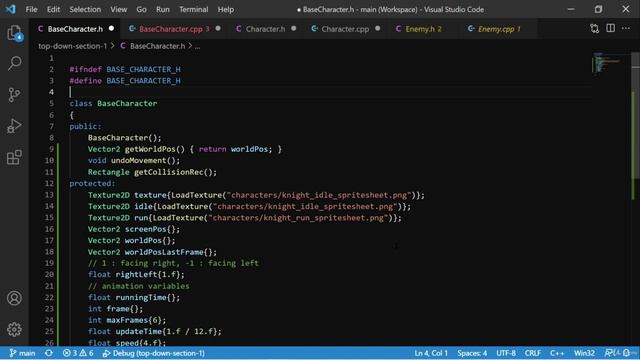Open the Search view in activity bar
The height and width of the screenshot is (360, 640).
[14, 63]
